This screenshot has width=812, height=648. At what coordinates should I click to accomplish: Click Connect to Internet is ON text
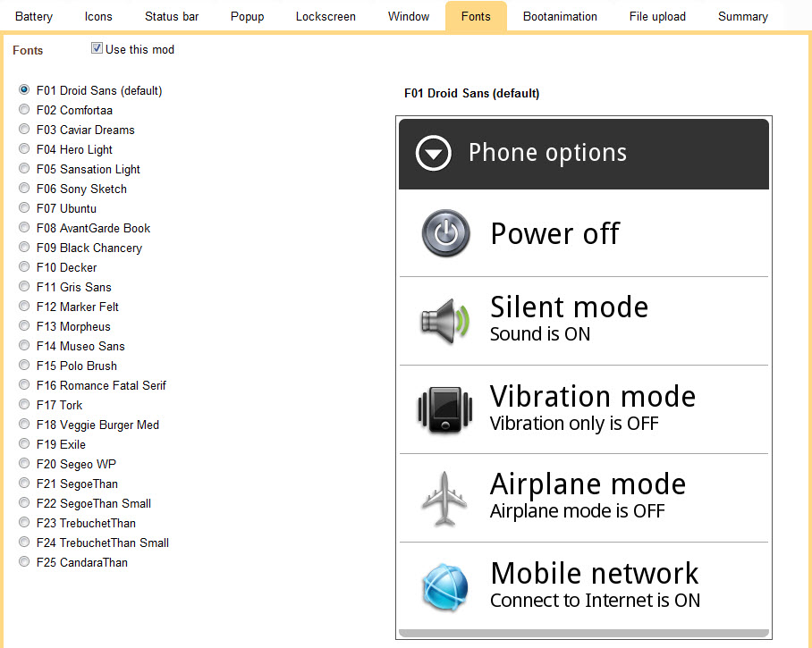point(595,601)
